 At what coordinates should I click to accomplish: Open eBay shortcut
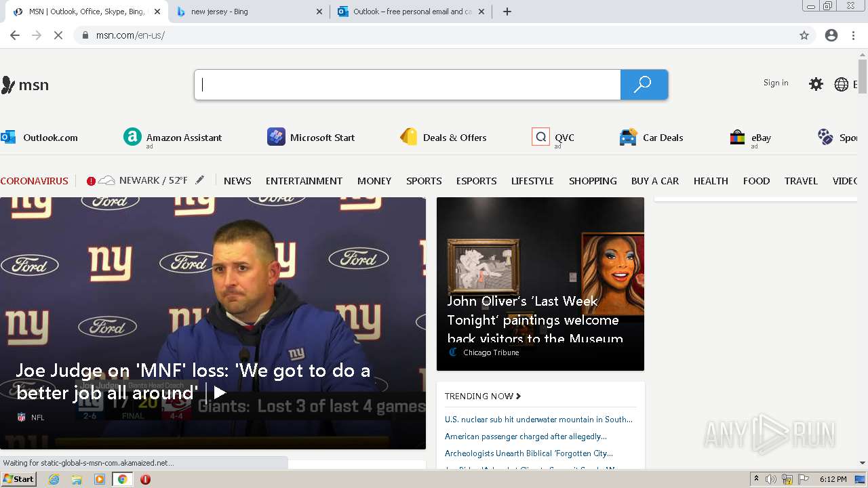coord(750,138)
